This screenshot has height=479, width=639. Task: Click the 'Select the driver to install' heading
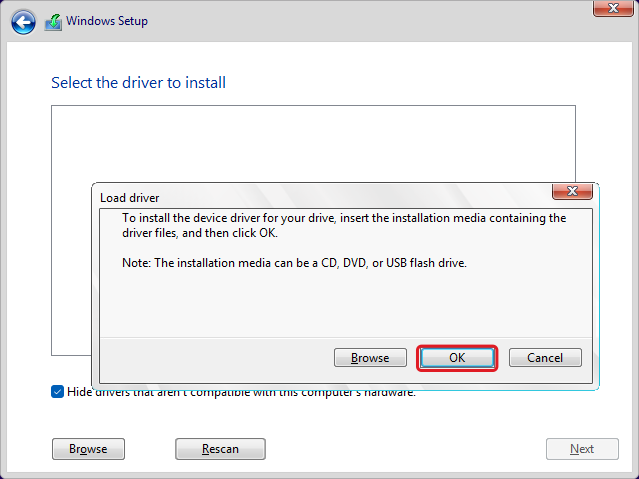(138, 82)
